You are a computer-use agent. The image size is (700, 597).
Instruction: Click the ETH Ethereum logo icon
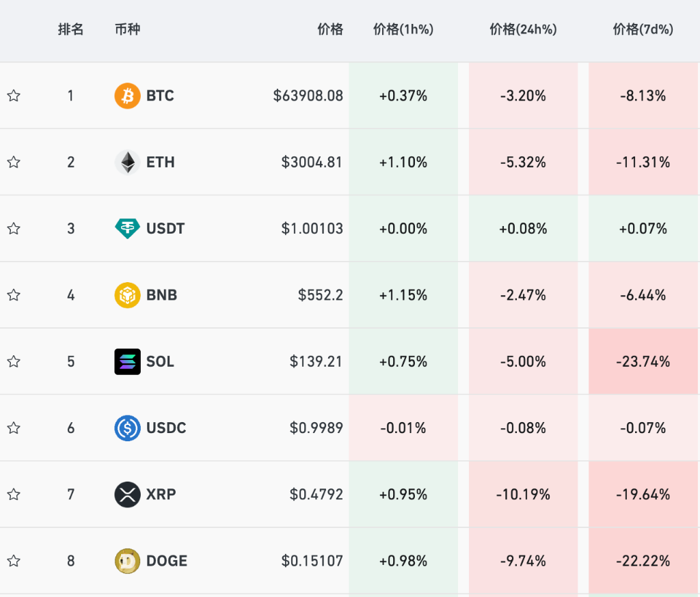(x=126, y=162)
